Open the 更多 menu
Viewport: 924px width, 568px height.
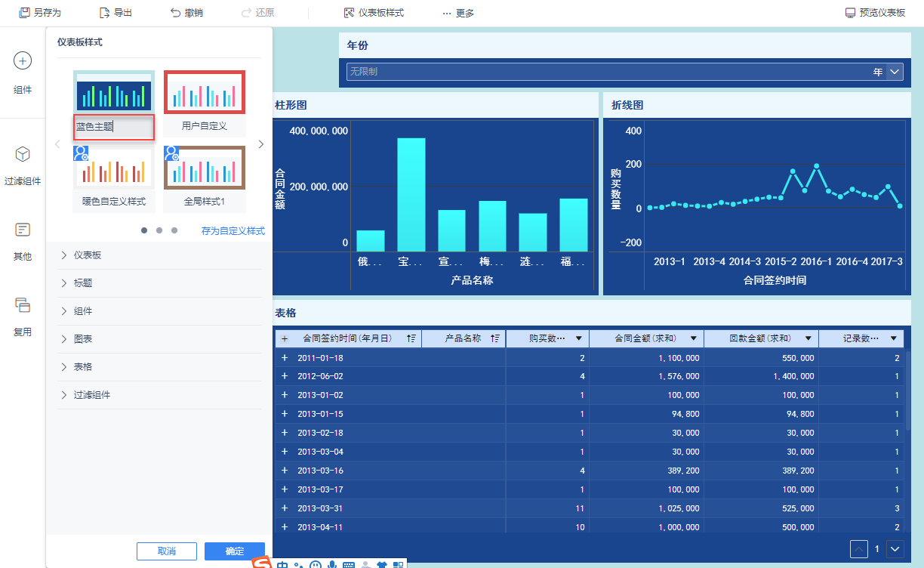click(458, 13)
